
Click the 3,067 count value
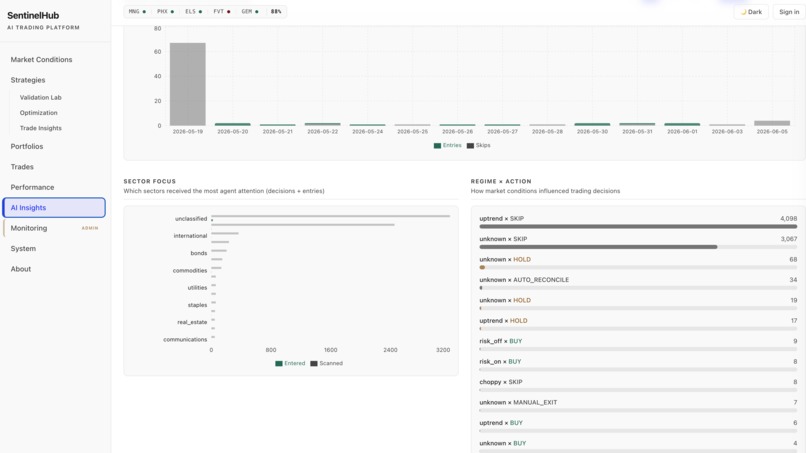coord(789,239)
